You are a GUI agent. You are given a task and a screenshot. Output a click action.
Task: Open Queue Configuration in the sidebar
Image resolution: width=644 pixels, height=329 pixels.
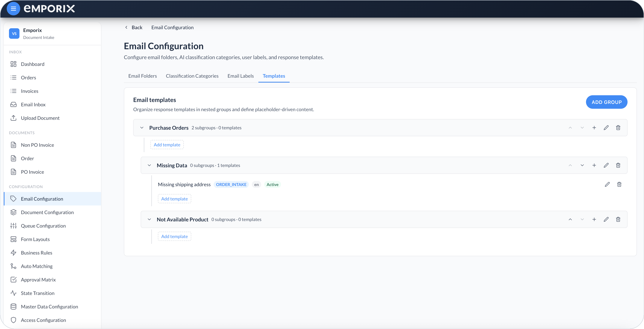[x=53, y=226]
